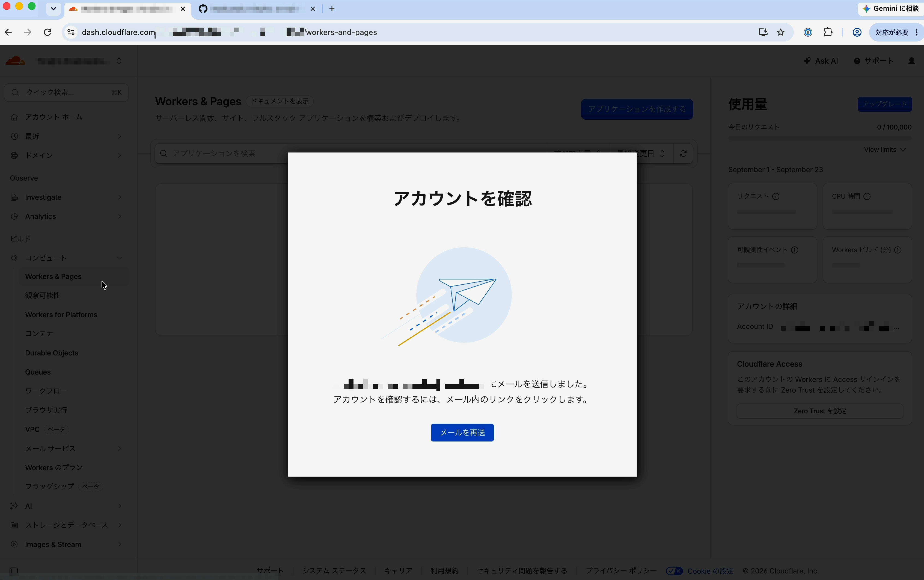The height and width of the screenshot is (580, 924).
Task: Open the 1Password extension icon
Action: pos(808,32)
